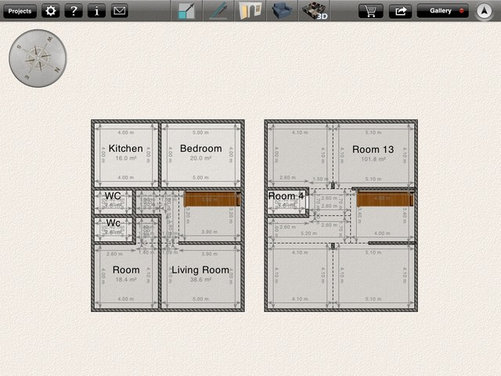Screen dimensions: 501x376
Task: Open the Gallery
Action: pyautogui.click(x=443, y=11)
